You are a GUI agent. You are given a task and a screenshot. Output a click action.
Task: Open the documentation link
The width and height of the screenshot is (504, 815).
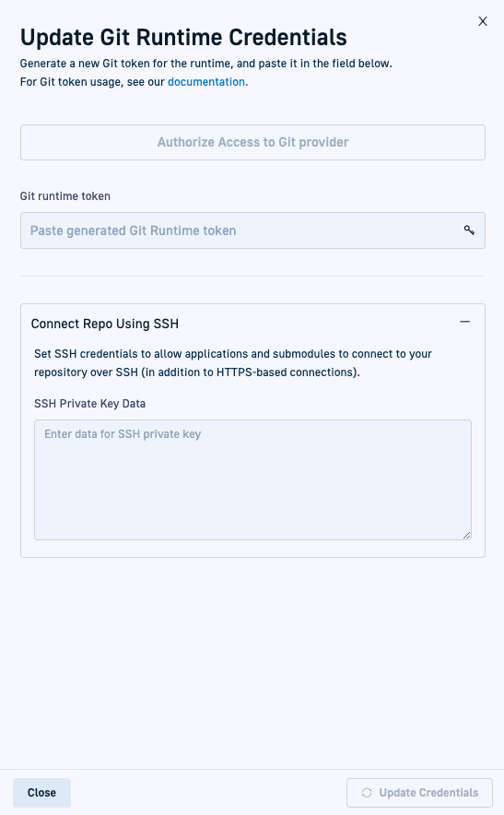pyautogui.click(x=208, y=82)
